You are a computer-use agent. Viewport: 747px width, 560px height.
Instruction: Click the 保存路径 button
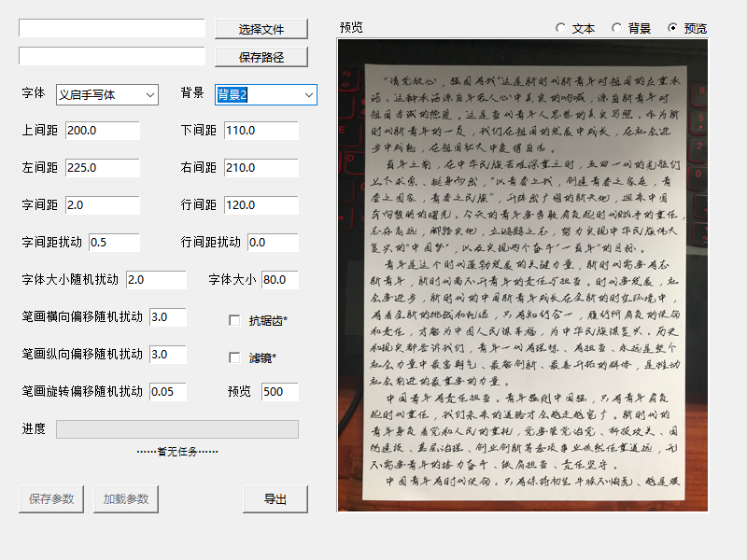261,57
